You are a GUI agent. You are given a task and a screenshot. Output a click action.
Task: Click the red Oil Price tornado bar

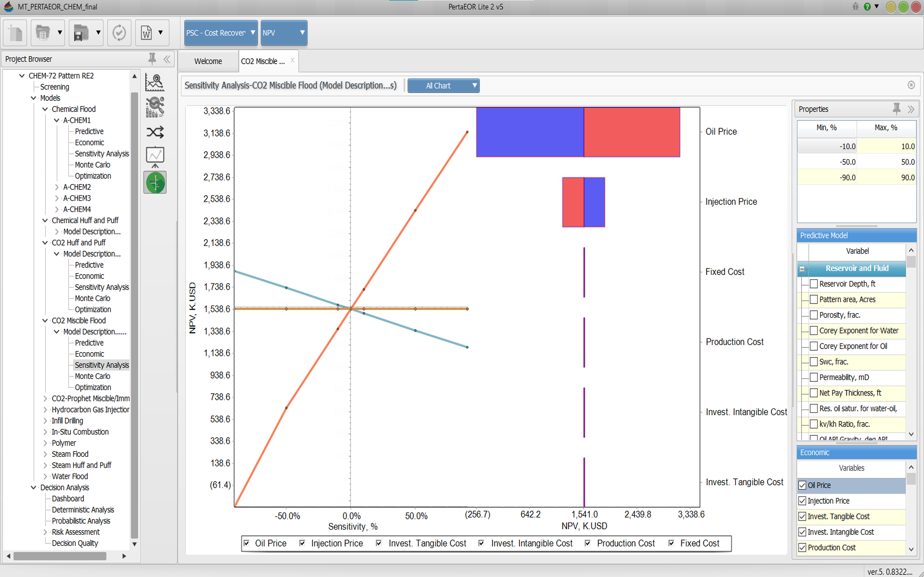point(632,132)
